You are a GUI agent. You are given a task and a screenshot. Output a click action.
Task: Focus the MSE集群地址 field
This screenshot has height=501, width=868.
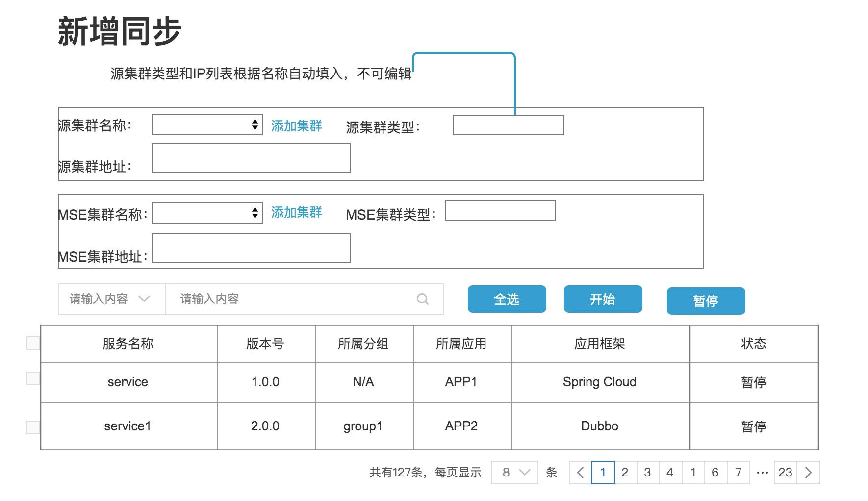tap(252, 248)
